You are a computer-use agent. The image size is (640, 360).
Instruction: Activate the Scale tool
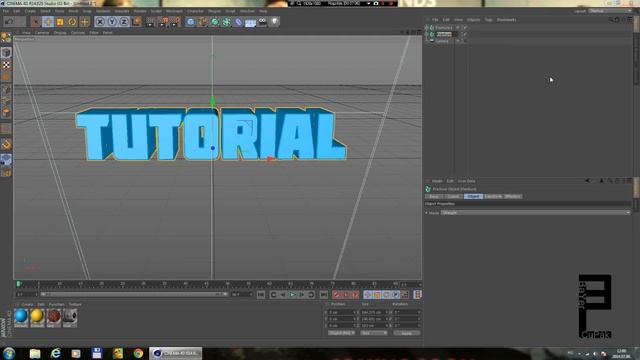pos(60,22)
